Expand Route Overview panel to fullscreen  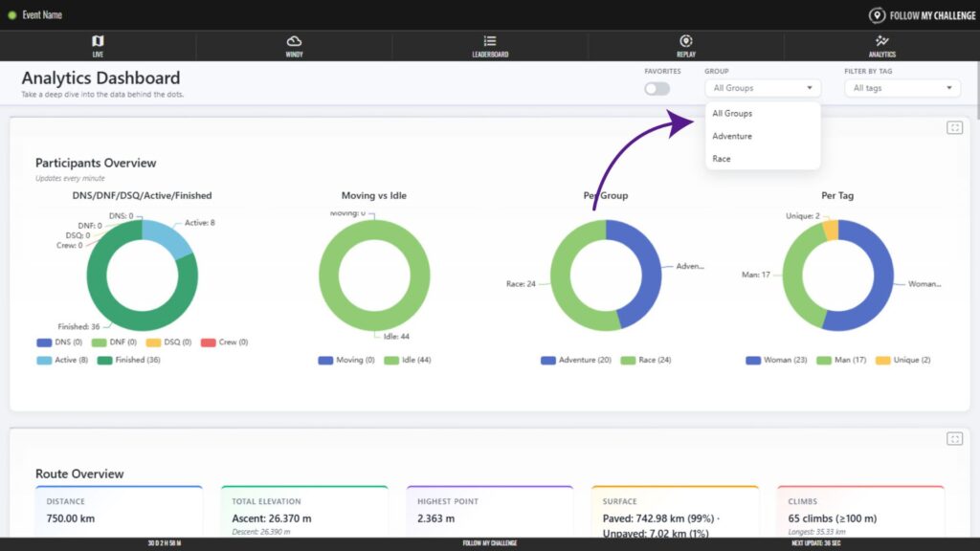click(x=954, y=438)
